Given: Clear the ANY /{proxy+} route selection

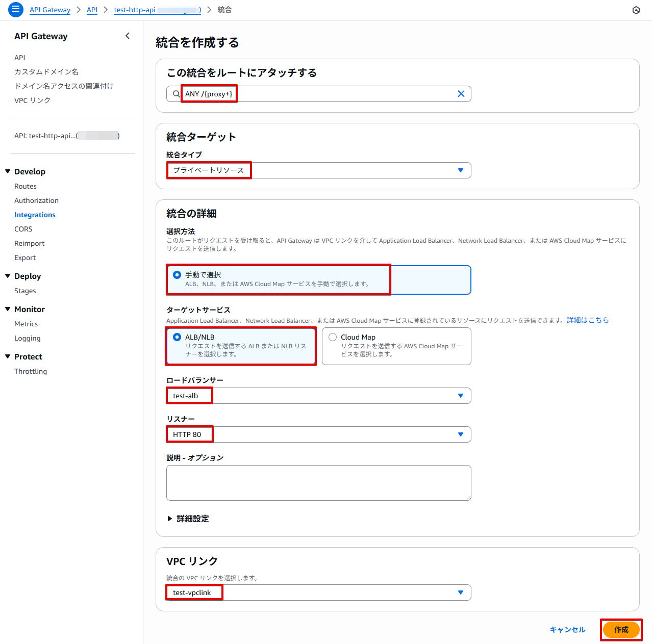Looking at the screenshot, I should click(x=461, y=94).
